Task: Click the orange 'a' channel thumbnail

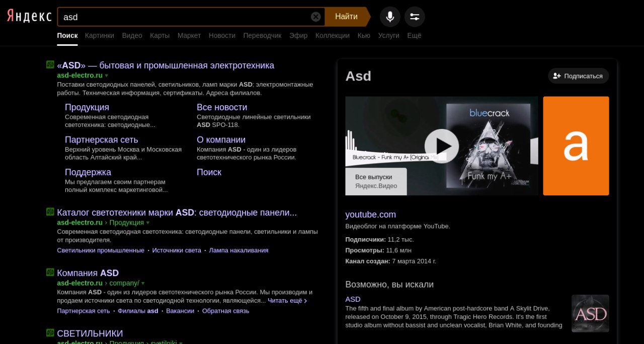Action: (576, 146)
